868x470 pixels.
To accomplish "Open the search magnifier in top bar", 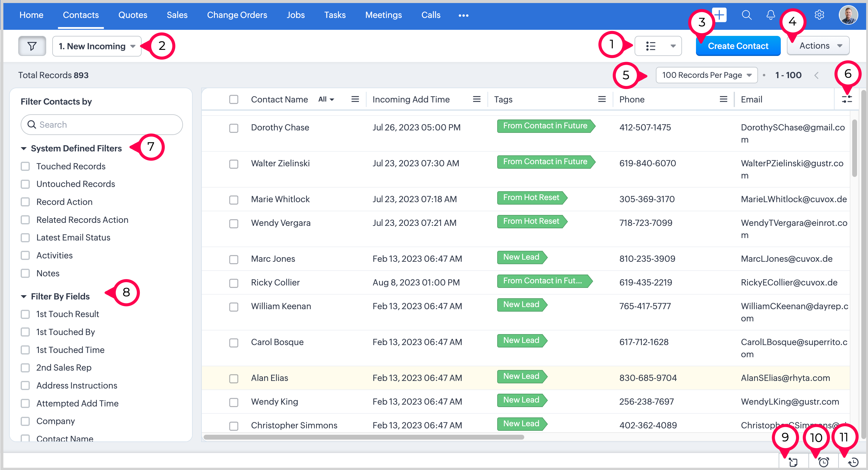I will (x=746, y=15).
